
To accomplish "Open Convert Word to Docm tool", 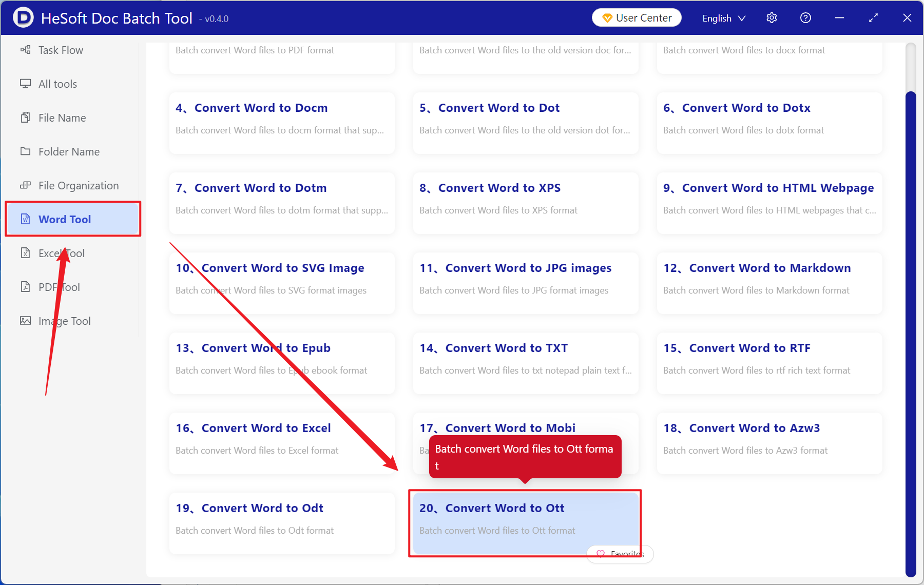I will click(x=282, y=123).
